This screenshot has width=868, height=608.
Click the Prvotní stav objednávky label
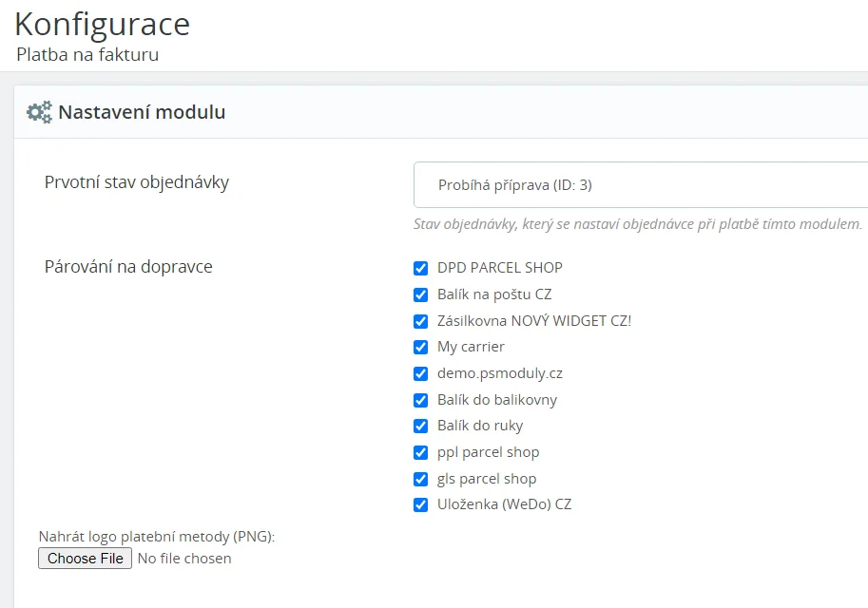(137, 182)
